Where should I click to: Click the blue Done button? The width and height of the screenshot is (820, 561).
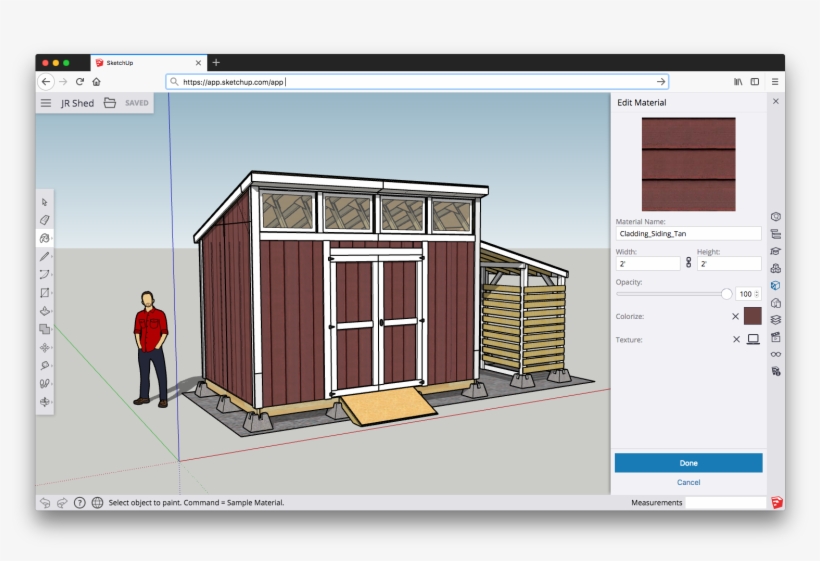688,463
